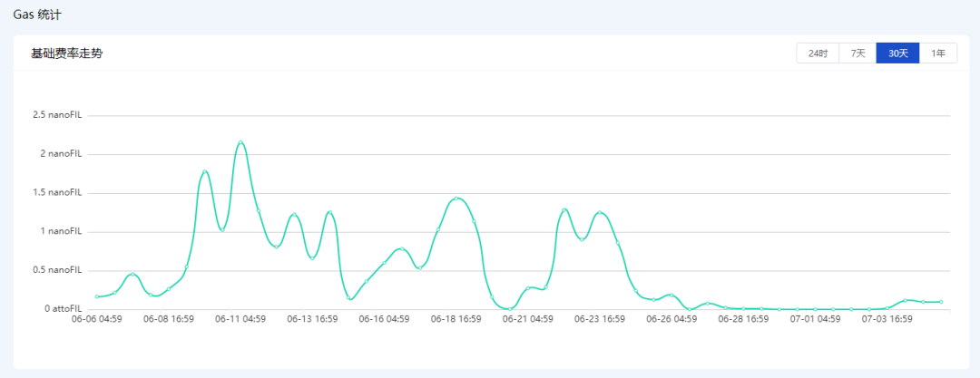The width and height of the screenshot is (980, 378).
Task: Select the highest peak point above 2 nanoFIL
Action: click(x=240, y=142)
